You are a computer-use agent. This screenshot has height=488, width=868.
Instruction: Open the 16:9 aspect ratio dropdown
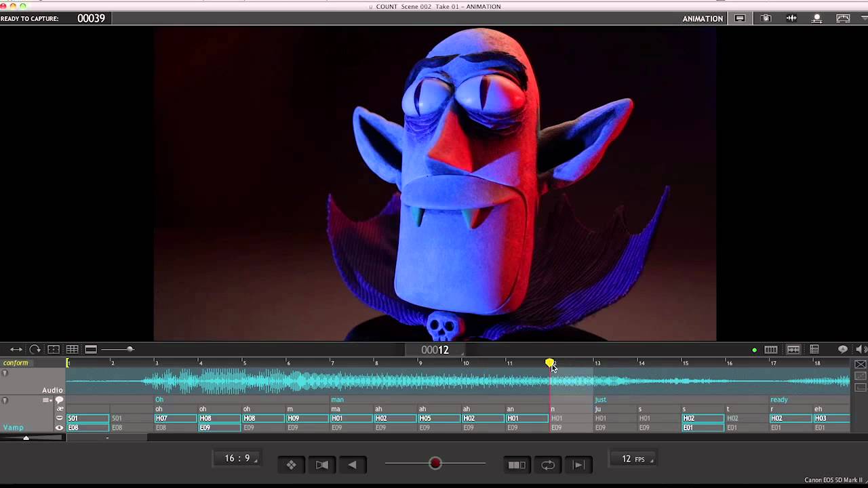[237, 458]
